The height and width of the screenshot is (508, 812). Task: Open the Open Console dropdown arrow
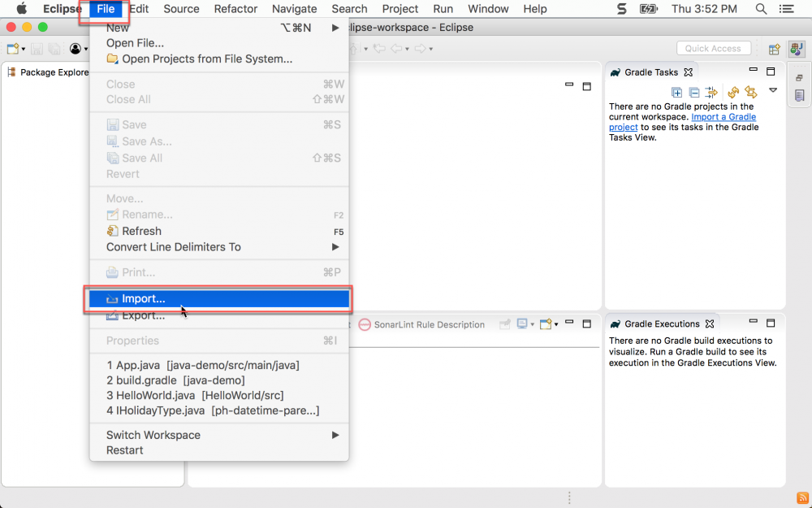point(556,325)
